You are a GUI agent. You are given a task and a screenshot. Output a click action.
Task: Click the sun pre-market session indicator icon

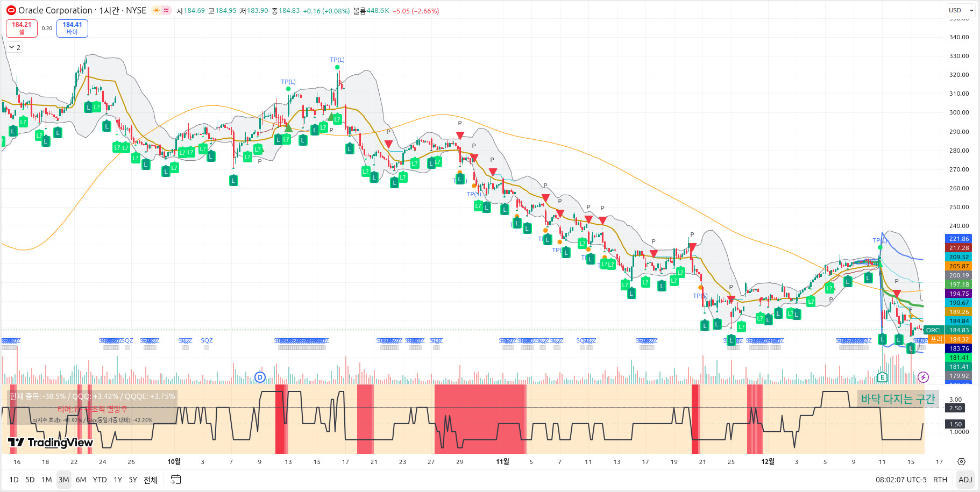156,10
